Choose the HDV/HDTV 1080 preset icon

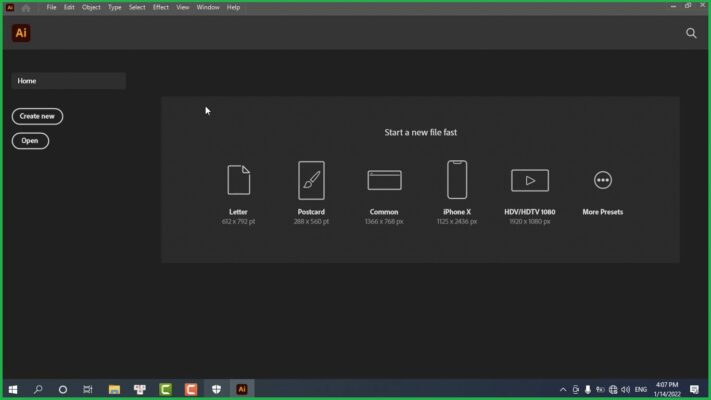(529, 180)
